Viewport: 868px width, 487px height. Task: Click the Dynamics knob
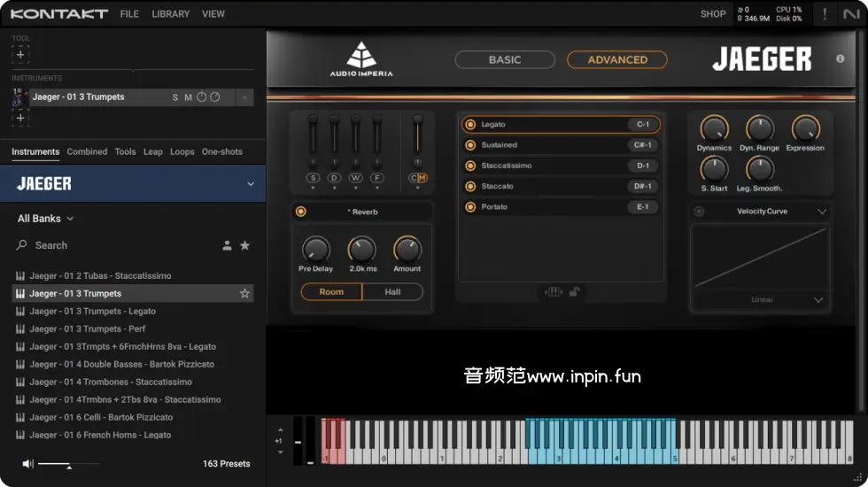point(714,128)
